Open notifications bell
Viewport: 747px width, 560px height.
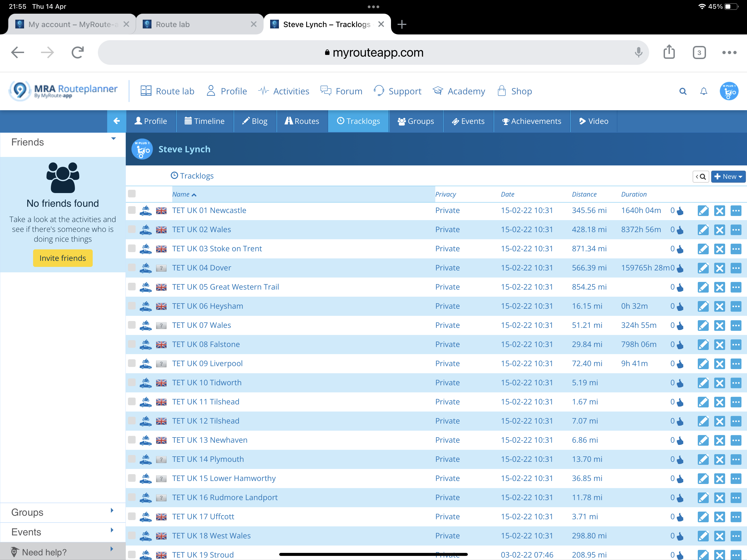click(704, 91)
